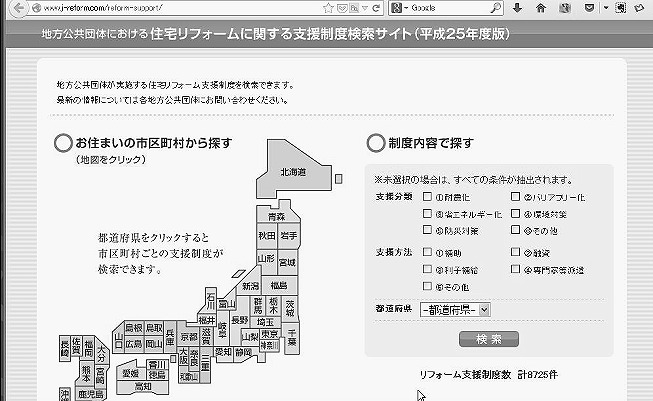Click 新潟 region on the Japan map
The height and width of the screenshot is (401, 653).
(x=249, y=286)
